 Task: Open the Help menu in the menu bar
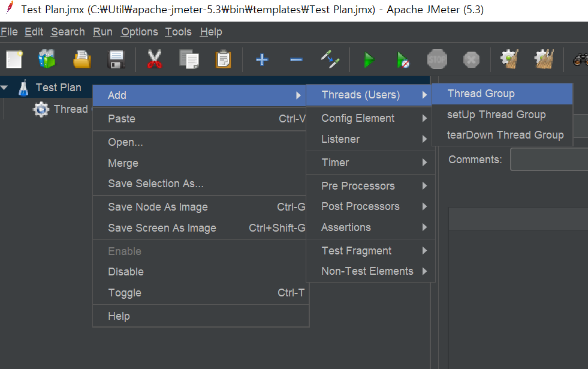[x=211, y=32]
